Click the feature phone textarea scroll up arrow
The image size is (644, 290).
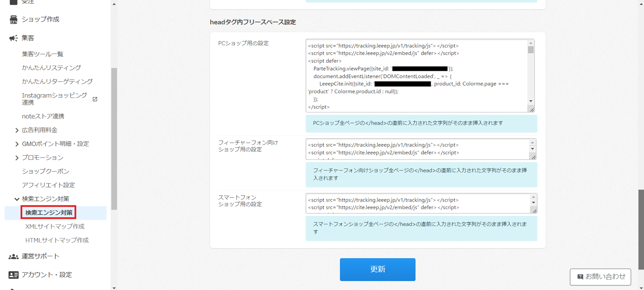click(533, 142)
